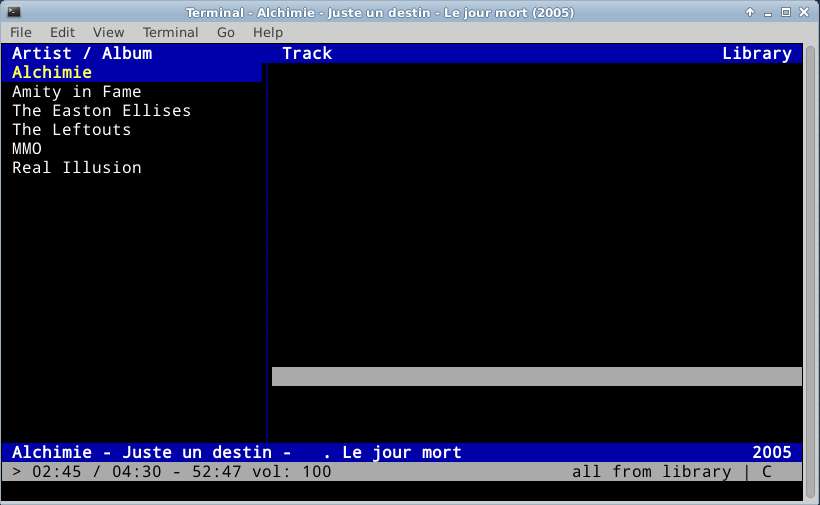Close the Terminal window

(804, 12)
